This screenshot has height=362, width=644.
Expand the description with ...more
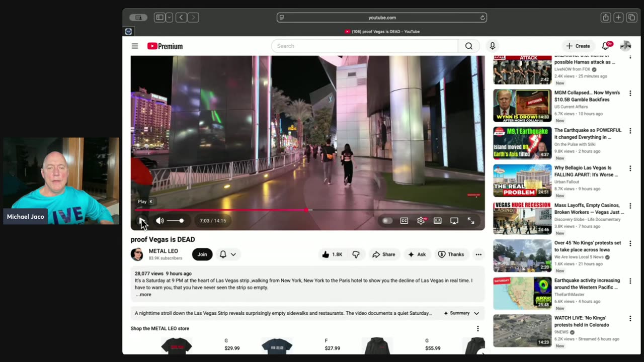pyautogui.click(x=143, y=295)
